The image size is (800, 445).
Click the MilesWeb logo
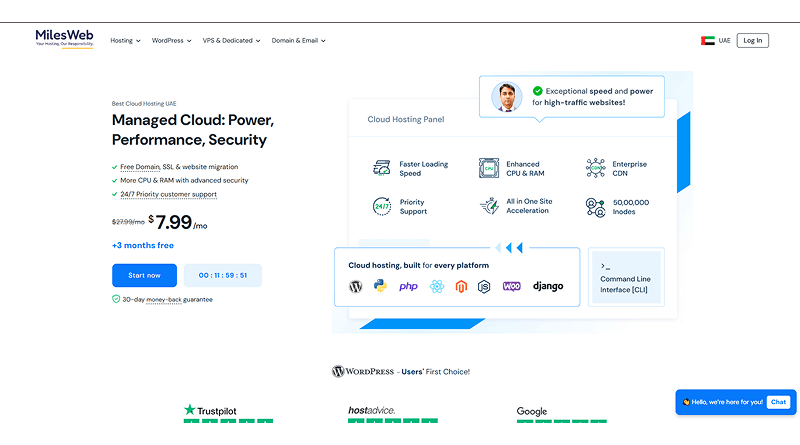64,38
